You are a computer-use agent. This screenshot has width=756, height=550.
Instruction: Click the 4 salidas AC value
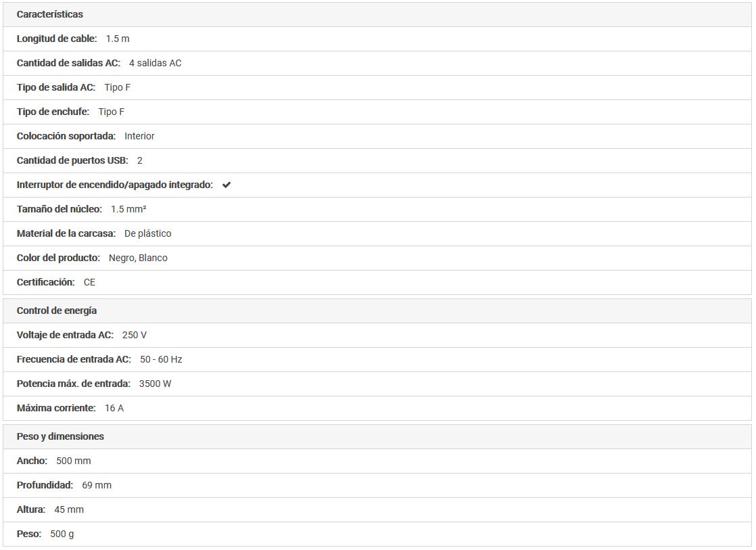pos(155,63)
